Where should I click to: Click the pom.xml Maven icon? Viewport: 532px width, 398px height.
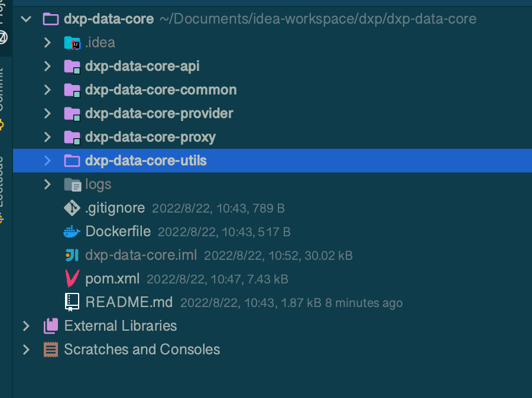coord(72,279)
